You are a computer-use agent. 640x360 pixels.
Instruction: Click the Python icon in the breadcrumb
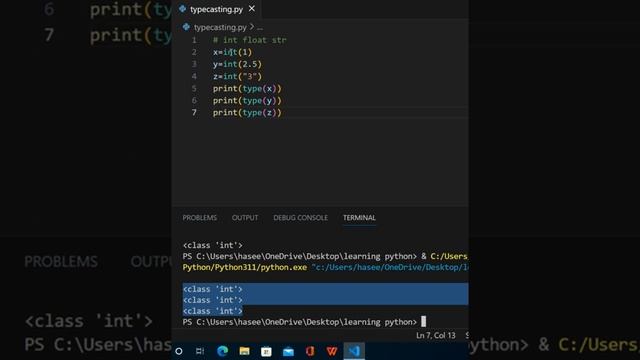tap(186, 27)
